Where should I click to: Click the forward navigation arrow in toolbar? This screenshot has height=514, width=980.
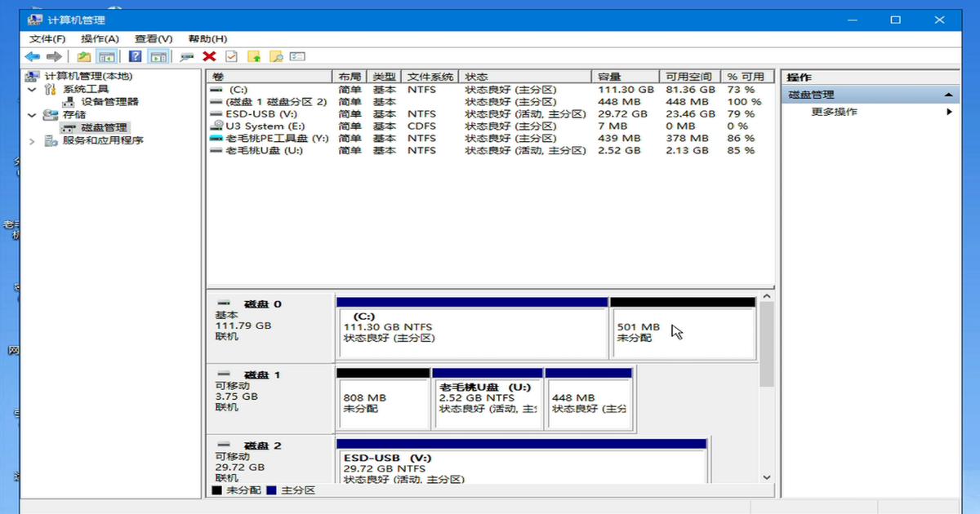point(54,55)
